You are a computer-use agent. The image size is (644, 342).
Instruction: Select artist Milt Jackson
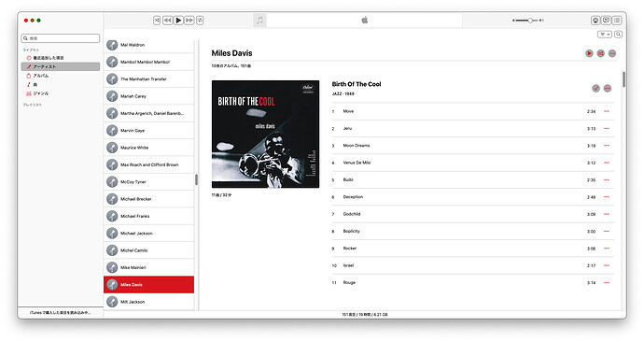pyautogui.click(x=148, y=302)
